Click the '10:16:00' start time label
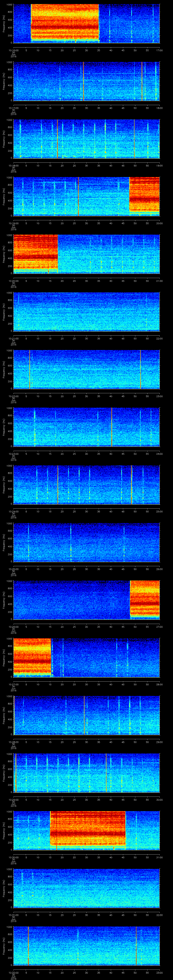 (x=13, y=50)
